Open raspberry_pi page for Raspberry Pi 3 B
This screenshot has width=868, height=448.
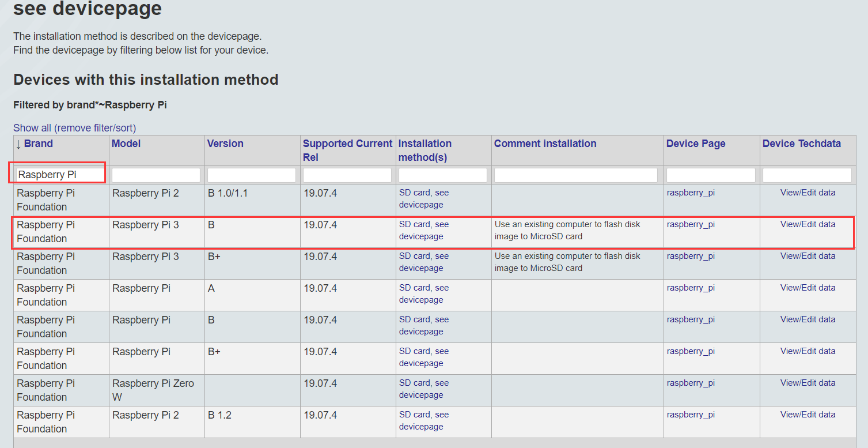point(691,224)
